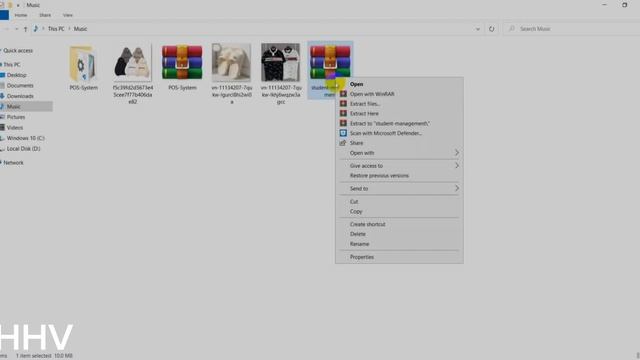Open the Share ribbon tab
Viewport: 640px width, 360px height.
(x=45, y=15)
